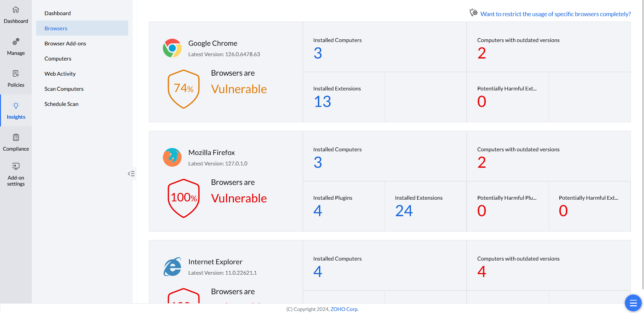Collapse the left submenu panel
The image size is (644, 313).
coord(131,173)
